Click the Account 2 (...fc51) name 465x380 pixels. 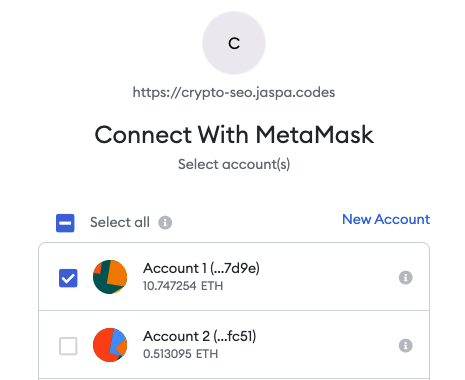tap(200, 336)
